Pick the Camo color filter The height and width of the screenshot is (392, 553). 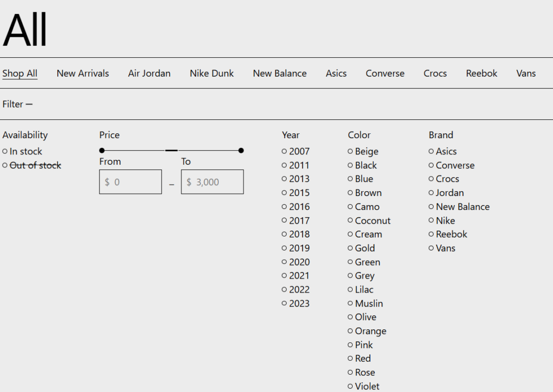tap(363, 207)
